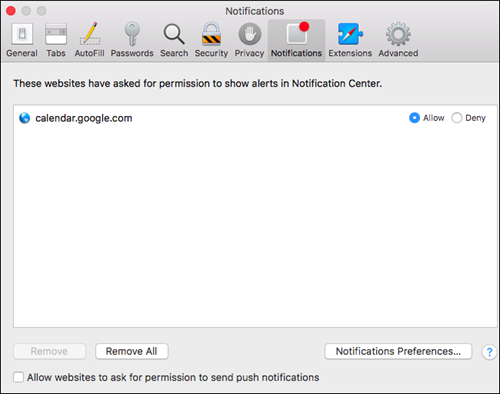Open the Advanced gear pane

[398, 40]
